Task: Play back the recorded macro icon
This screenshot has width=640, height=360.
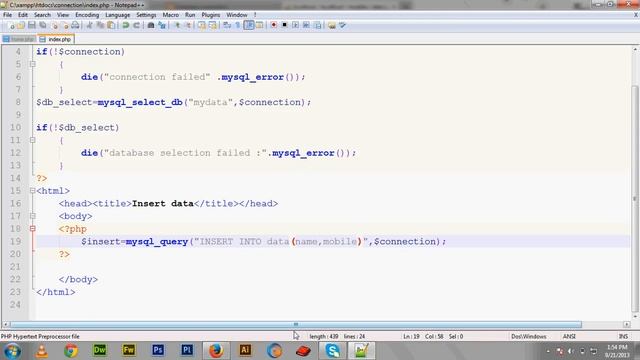Action: click(295, 25)
